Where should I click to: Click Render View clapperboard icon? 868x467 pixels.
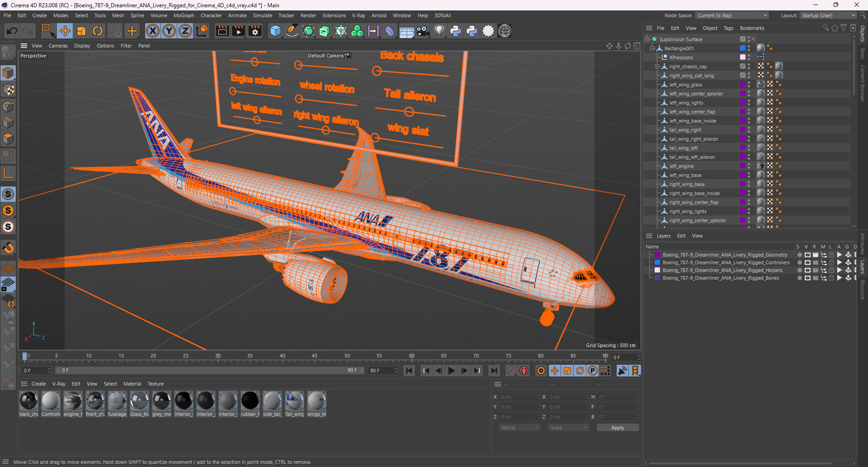coord(222,31)
